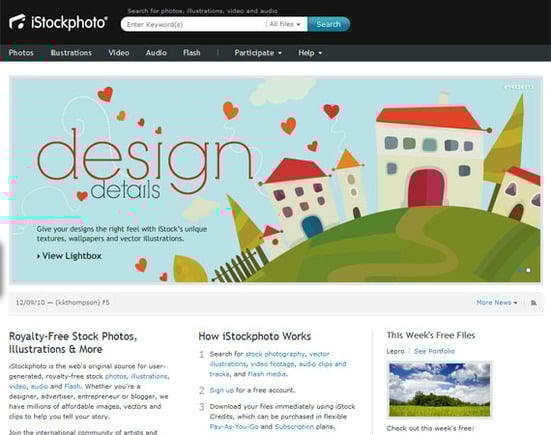Focus the Enter Keyword(s) search field

coord(193,24)
